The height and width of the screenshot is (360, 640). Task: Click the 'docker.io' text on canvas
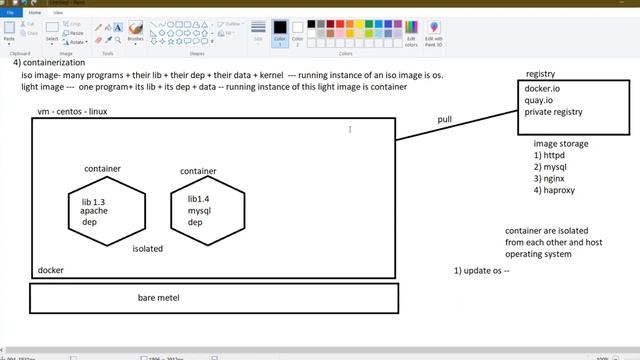pyautogui.click(x=542, y=89)
